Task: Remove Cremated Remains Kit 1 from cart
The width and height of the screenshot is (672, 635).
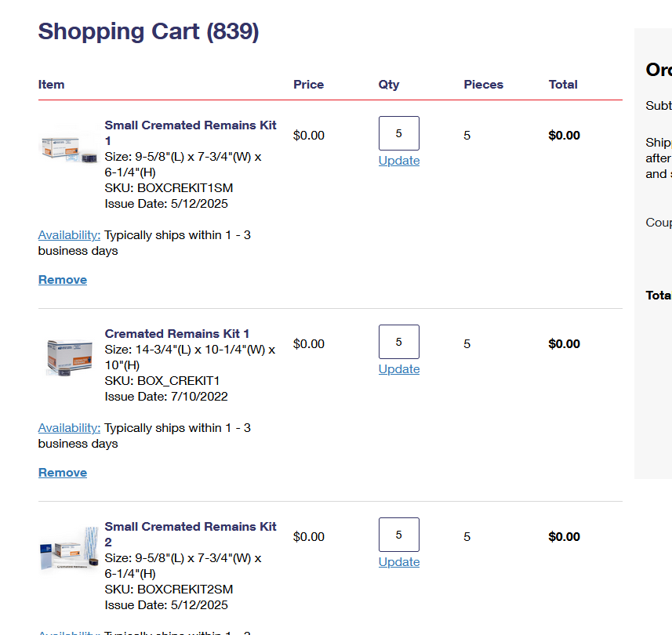Action: 63,473
